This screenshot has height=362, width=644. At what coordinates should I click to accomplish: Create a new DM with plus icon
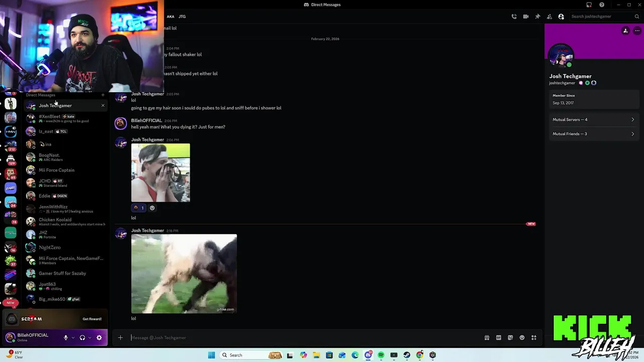103,95
